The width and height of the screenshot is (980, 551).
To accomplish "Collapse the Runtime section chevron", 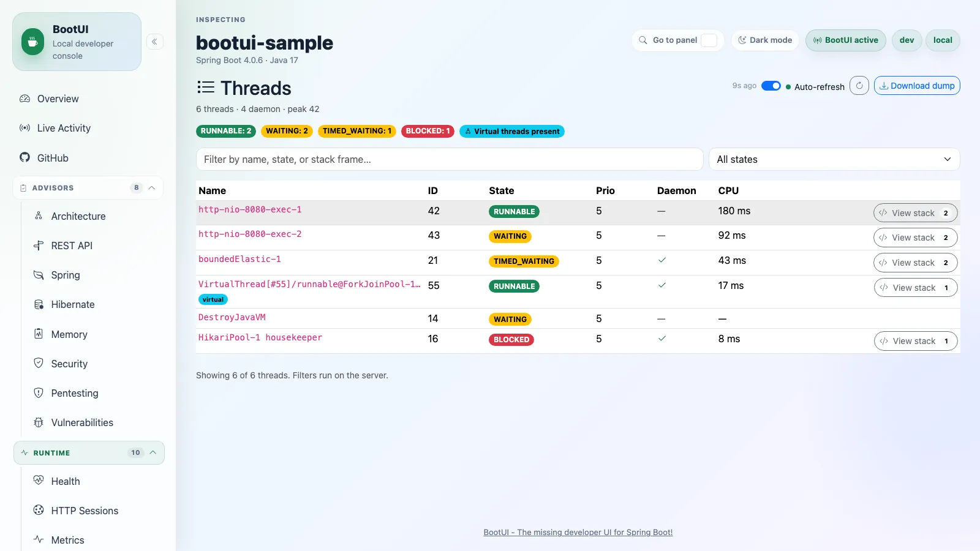I will (153, 453).
